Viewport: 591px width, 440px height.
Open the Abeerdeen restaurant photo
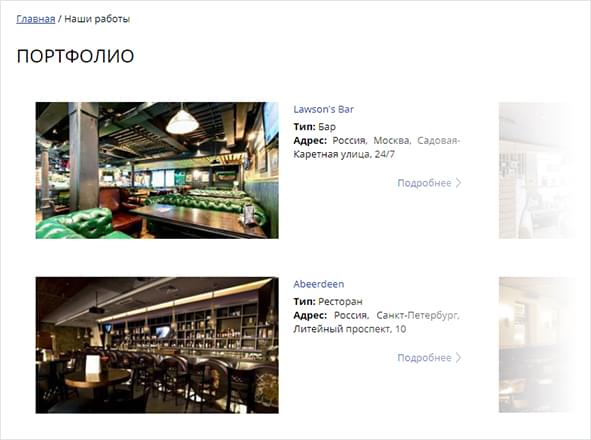(157, 345)
